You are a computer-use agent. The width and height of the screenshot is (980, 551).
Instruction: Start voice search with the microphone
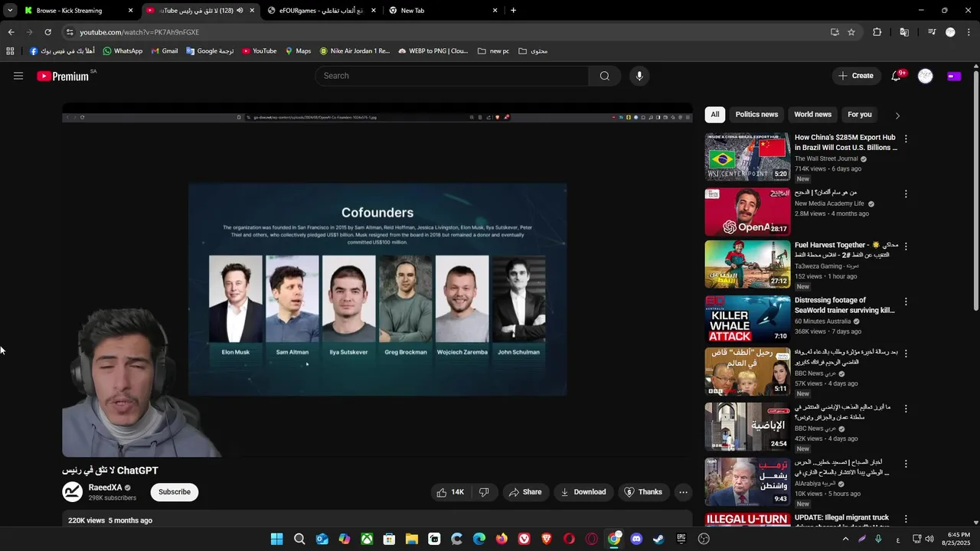pyautogui.click(x=639, y=76)
